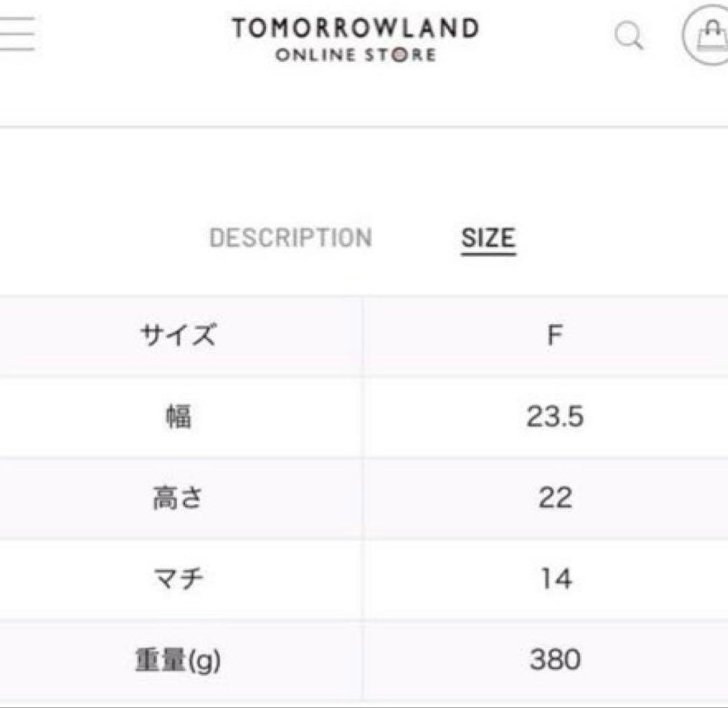Select the 重量(g) row label
Viewport: 728px width, 708px height.
pyautogui.click(x=179, y=659)
